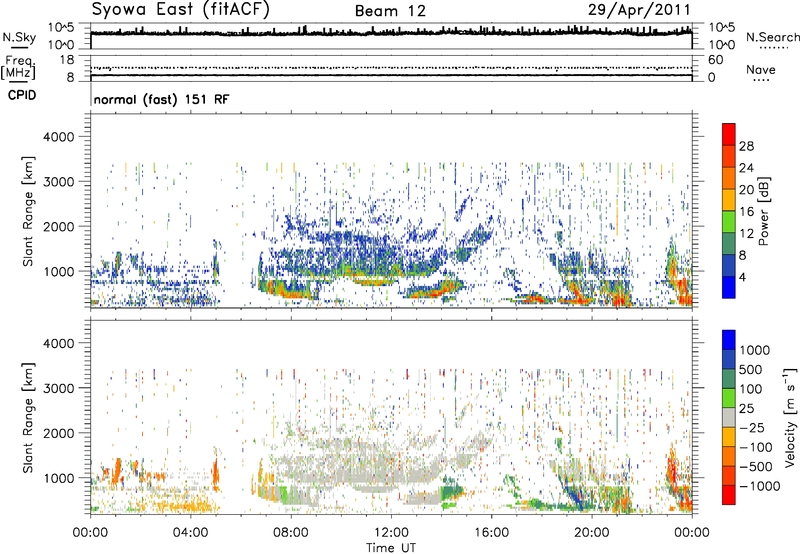Click the red bottom of velocity colorbar
Screen dimensions: 800x554
(x=729, y=495)
